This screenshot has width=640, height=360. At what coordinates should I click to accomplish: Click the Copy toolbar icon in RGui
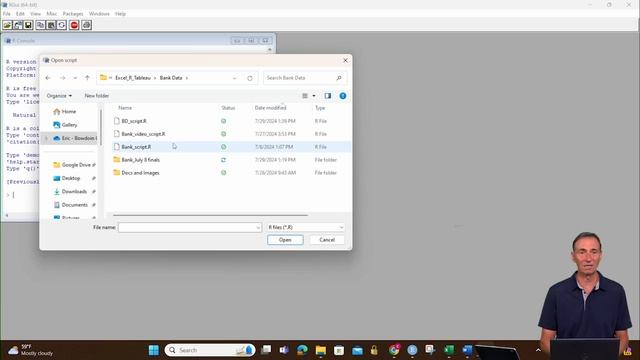[x=40, y=25]
